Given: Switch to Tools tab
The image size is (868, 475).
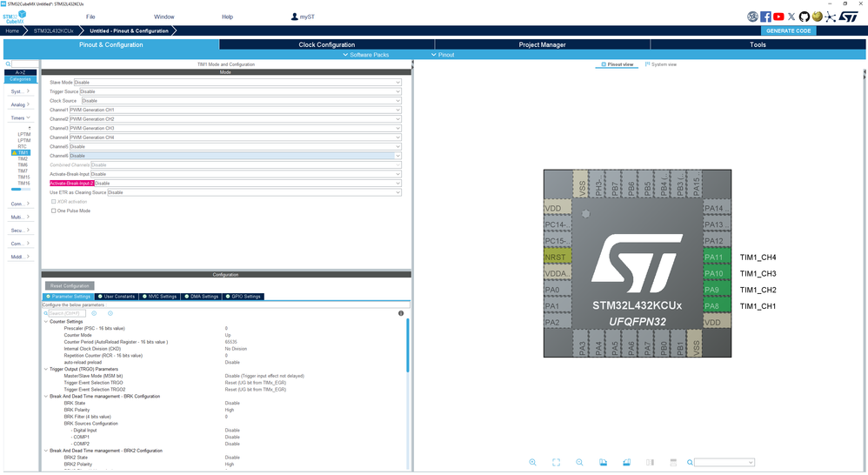Looking at the screenshot, I should pyautogui.click(x=758, y=44).
